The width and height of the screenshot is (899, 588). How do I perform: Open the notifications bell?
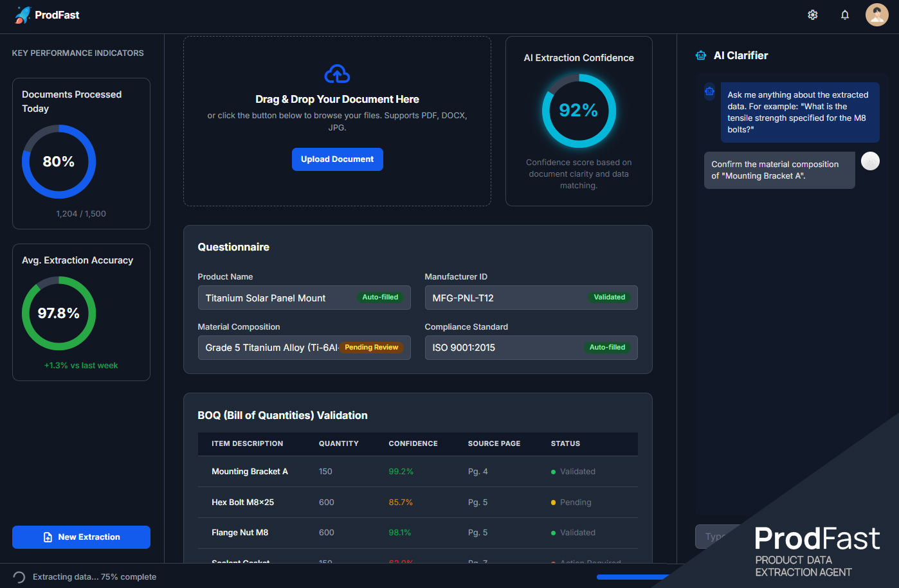pos(844,14)
